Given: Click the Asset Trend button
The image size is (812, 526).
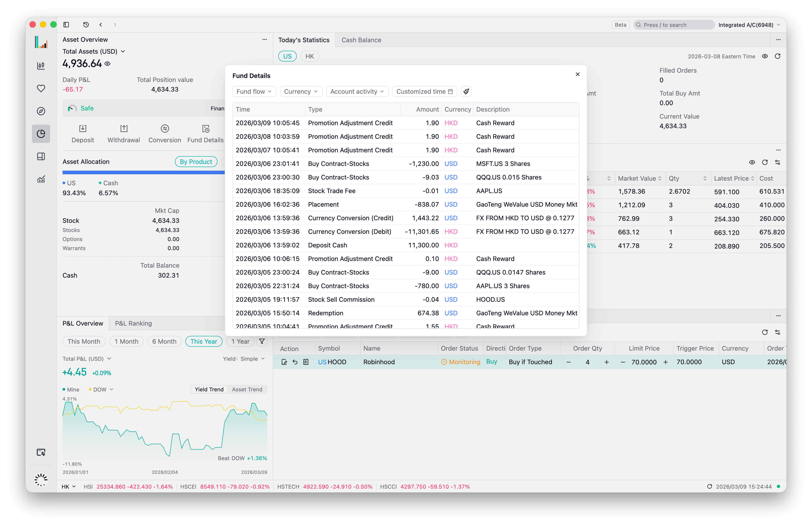Looking at the screenshot, I should [247, 389].
